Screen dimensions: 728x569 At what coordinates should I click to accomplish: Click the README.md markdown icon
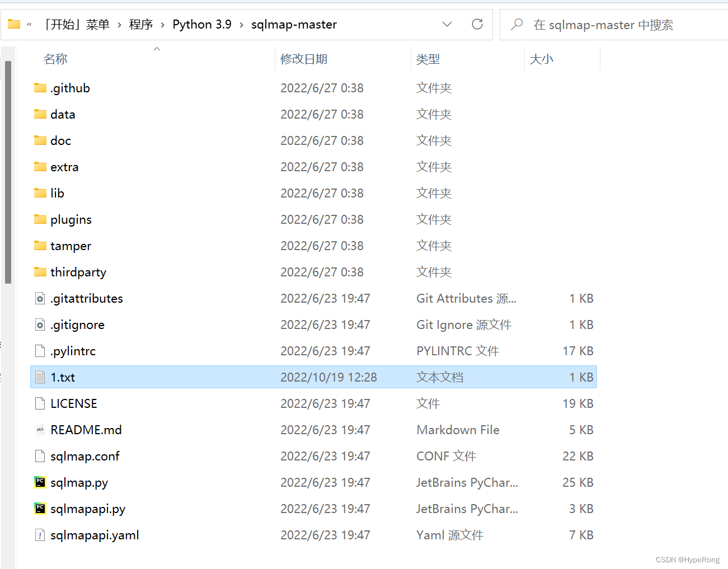[x=40, y=430]
